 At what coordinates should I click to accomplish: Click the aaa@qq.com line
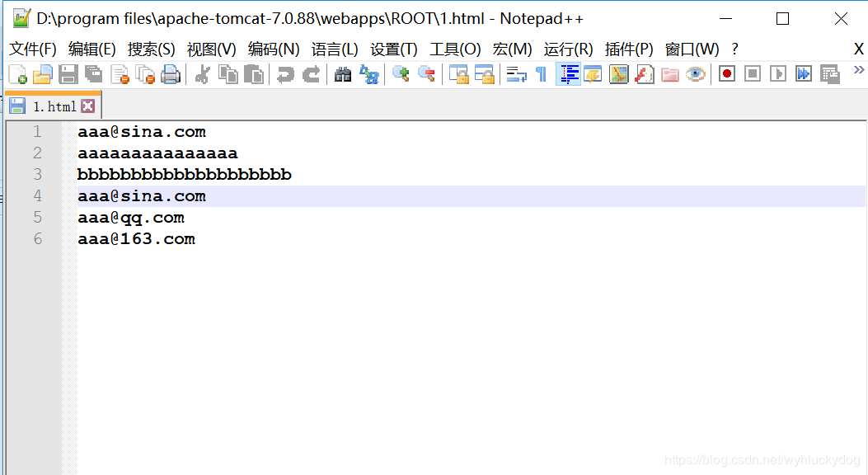click(x=131, y=218)
